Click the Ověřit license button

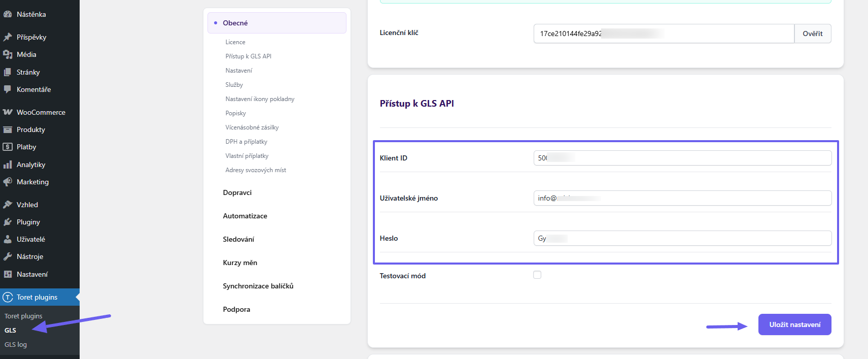click(813, 34)
